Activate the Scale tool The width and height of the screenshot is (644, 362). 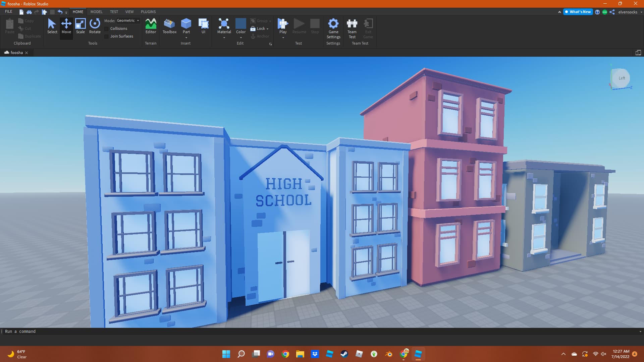80,27
